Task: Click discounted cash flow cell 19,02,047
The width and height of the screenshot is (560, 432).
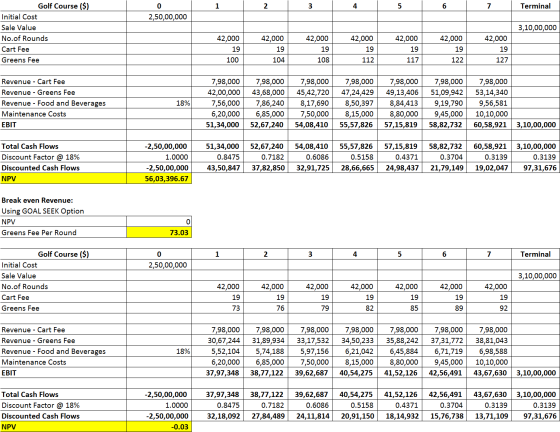Action: (x=489, y=168)
